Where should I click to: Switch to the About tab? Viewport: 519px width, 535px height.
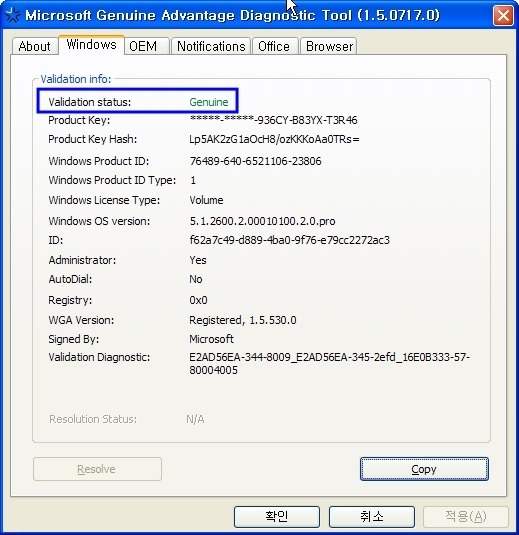34,46
